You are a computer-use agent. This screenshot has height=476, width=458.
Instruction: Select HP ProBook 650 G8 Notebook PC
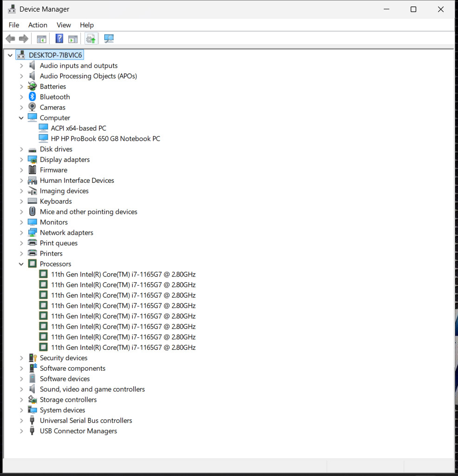105,138
